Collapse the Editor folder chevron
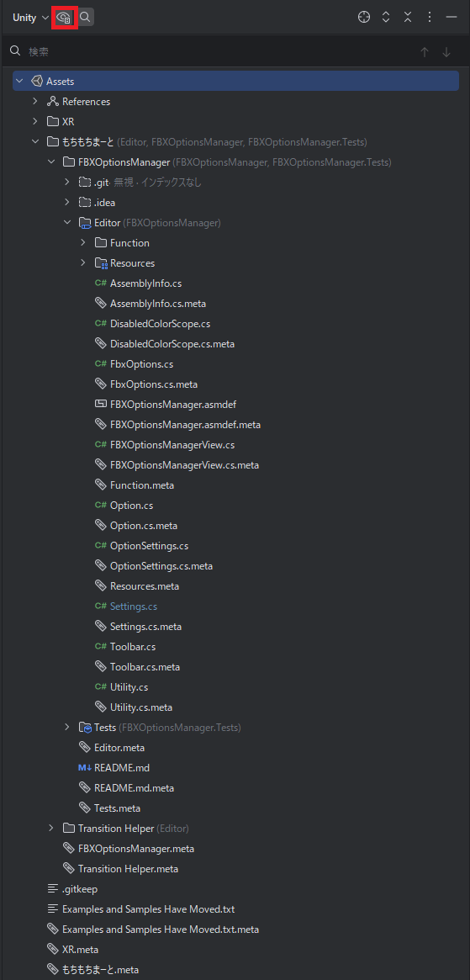Screen dimensions: 470x980 67,223
